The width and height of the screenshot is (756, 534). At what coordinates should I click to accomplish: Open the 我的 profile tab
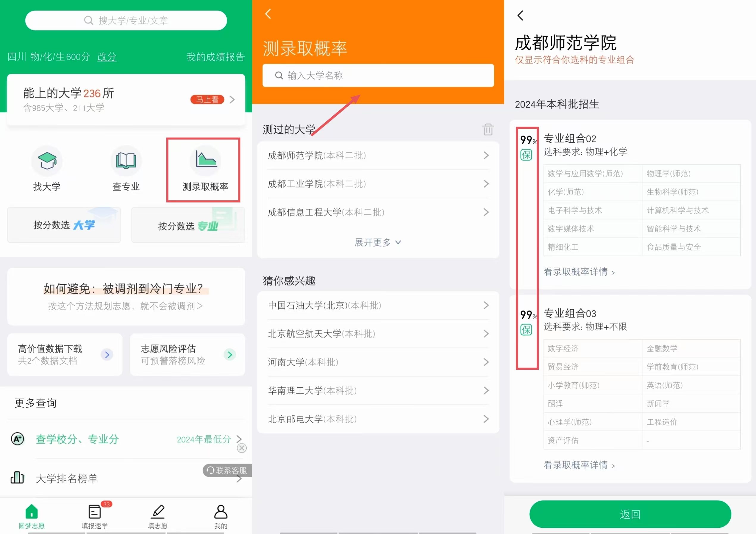pos(221,516)
